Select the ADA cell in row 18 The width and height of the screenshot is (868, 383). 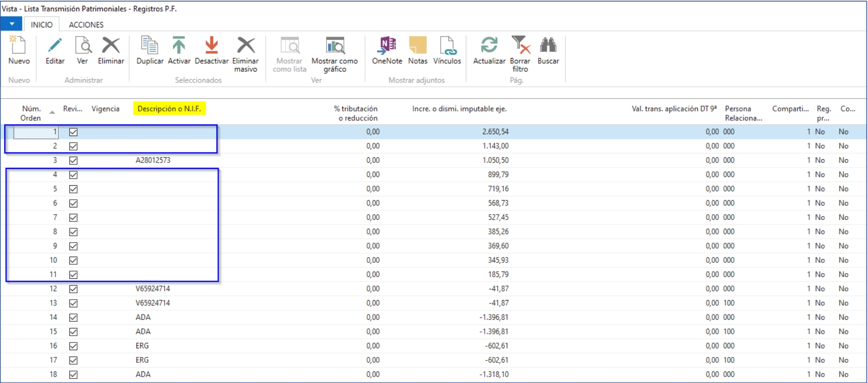143,374
